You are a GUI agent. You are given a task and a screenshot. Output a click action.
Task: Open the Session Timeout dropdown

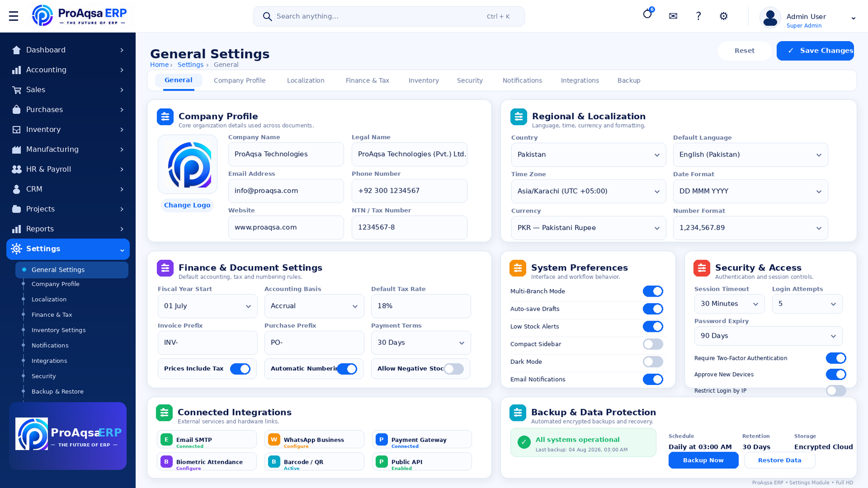[730, 304]
